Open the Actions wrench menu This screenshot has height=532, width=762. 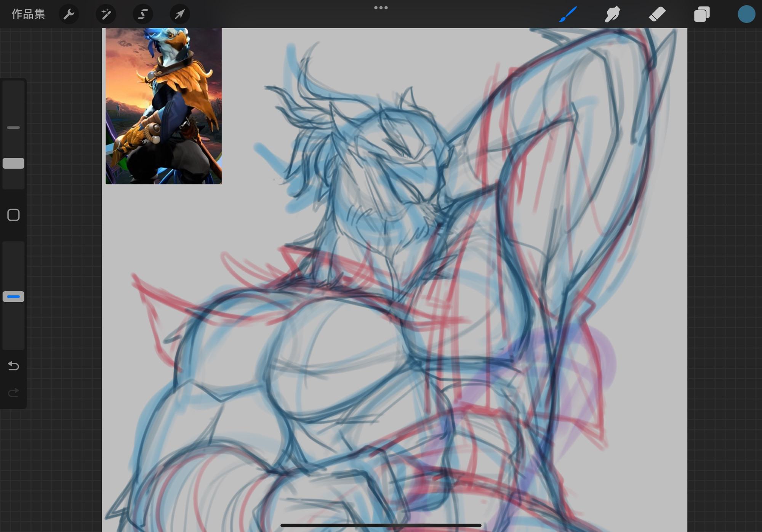69,14
